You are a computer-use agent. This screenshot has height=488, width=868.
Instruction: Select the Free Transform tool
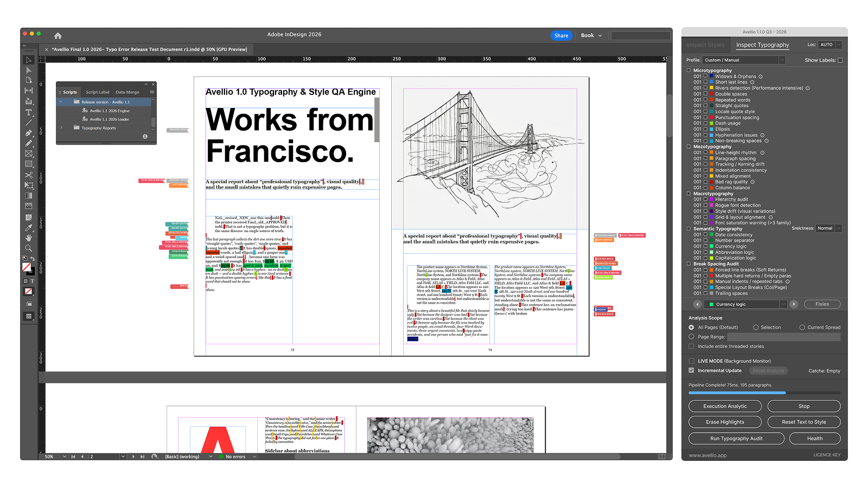click(29, 185)
